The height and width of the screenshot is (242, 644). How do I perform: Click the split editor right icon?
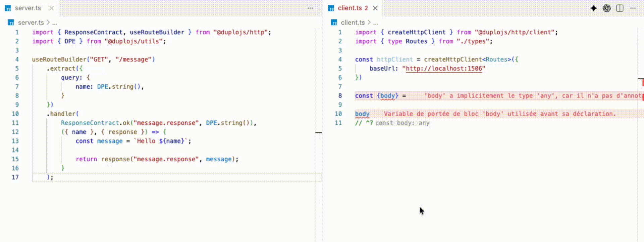point(620,8)
